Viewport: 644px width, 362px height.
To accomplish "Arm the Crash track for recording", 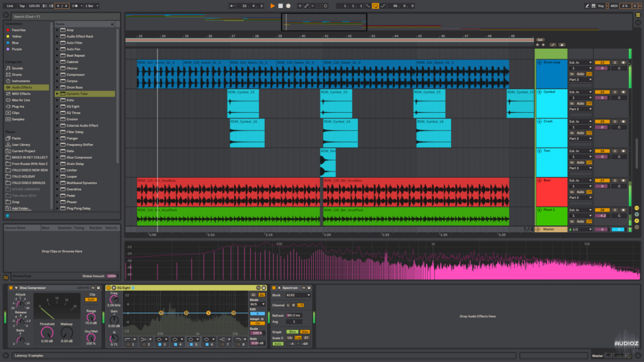I will (623, 122).
